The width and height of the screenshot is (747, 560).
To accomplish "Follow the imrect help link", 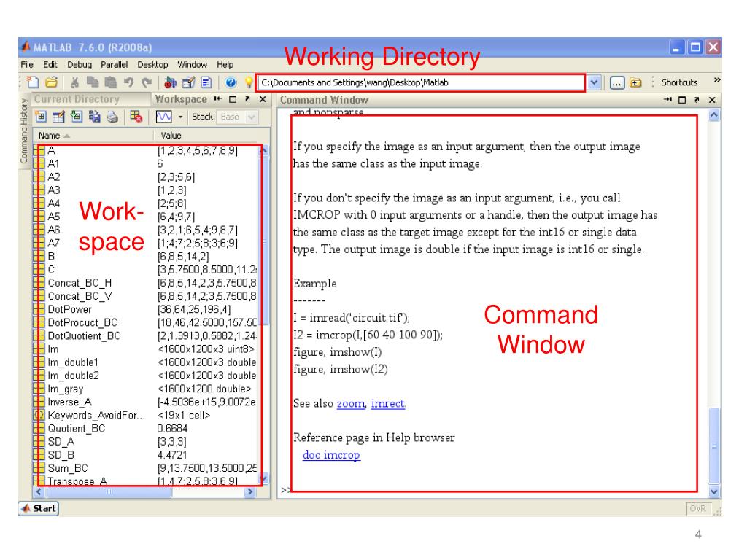I will point(388,404).
